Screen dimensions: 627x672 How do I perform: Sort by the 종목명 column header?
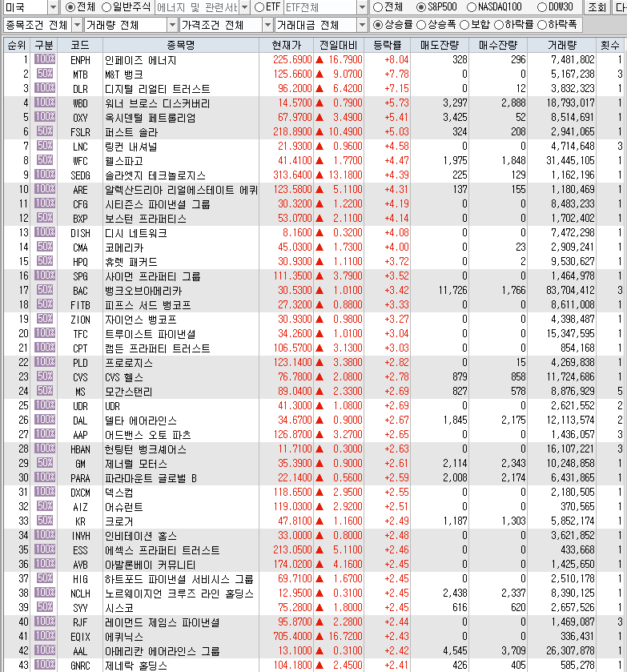181,45
